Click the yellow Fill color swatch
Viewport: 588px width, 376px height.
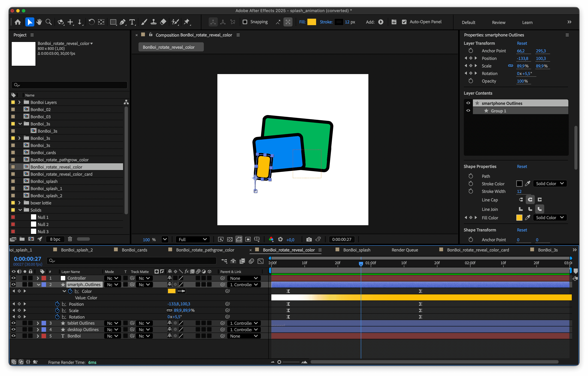click(311, 22)
